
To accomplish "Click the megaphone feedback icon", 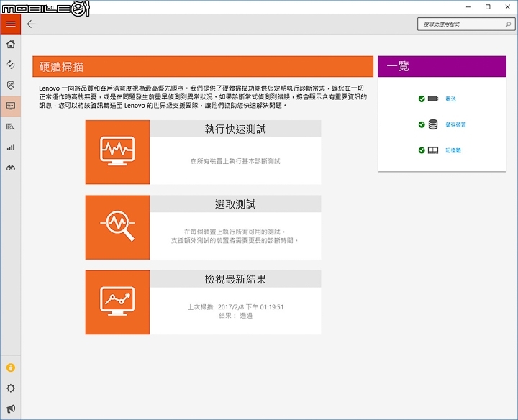I will (11, 408).
